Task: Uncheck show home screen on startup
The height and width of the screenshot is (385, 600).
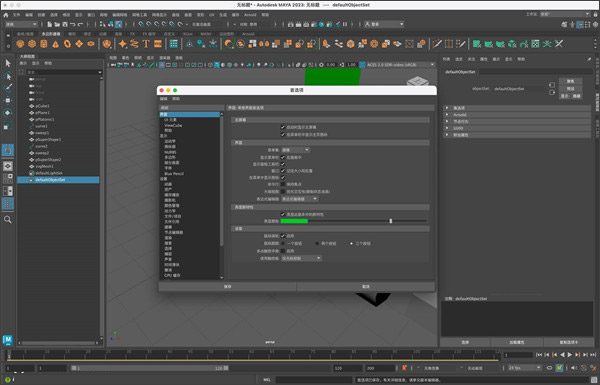Action: pyautogui.click(x=283, y=127)
